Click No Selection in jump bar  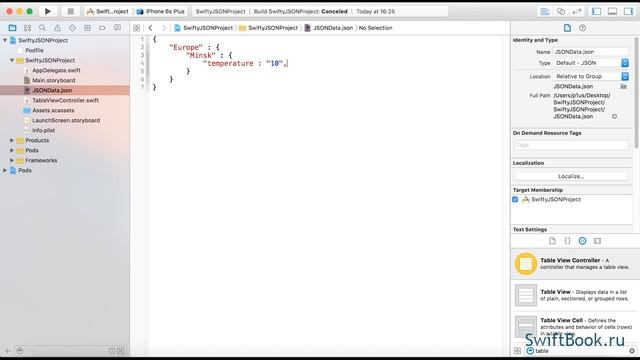click(x=376, y=28)
